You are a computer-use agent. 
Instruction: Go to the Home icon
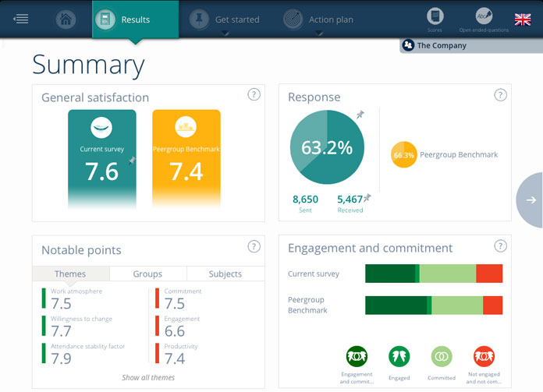coord(66,19)
